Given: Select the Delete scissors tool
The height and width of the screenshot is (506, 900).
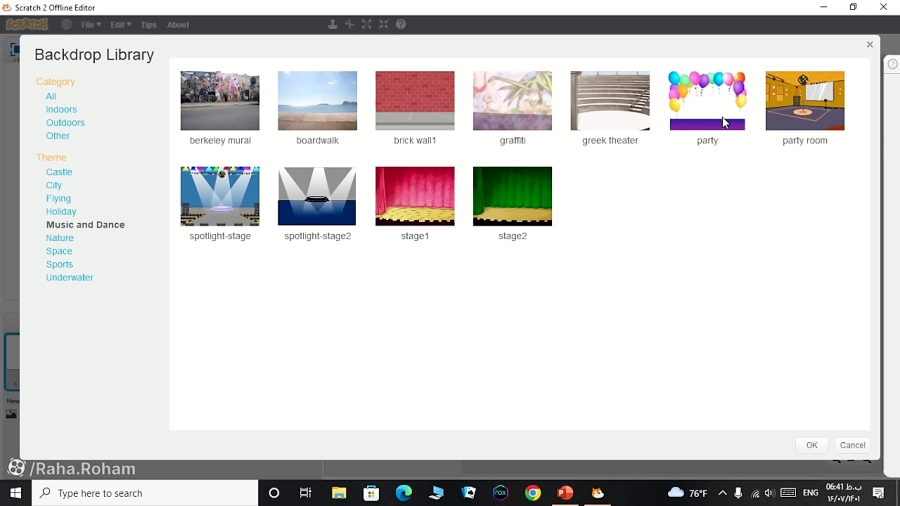Looking at the screenshot, I should 350,24.
